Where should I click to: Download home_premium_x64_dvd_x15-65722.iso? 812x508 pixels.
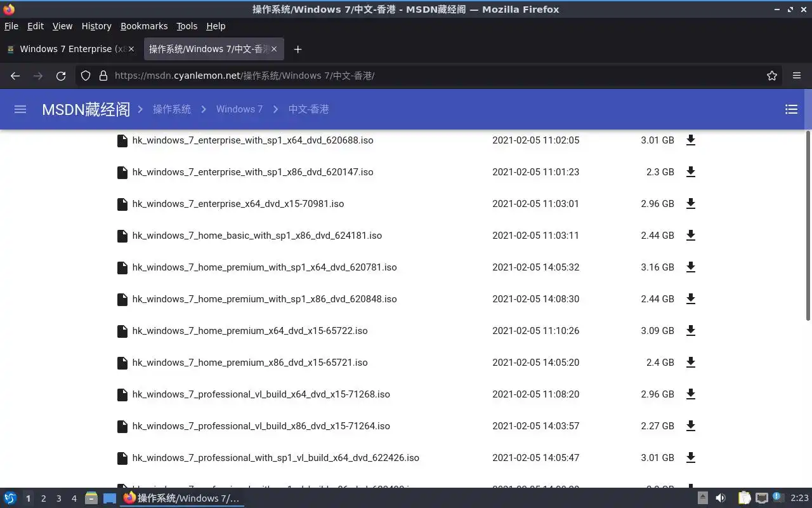tap(691, 331)
